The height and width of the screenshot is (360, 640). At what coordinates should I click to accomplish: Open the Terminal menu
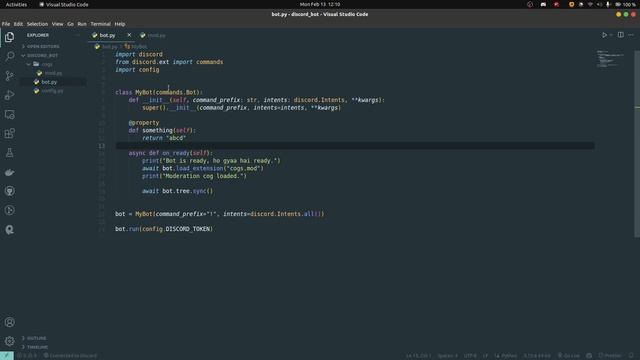click(100, 24)
